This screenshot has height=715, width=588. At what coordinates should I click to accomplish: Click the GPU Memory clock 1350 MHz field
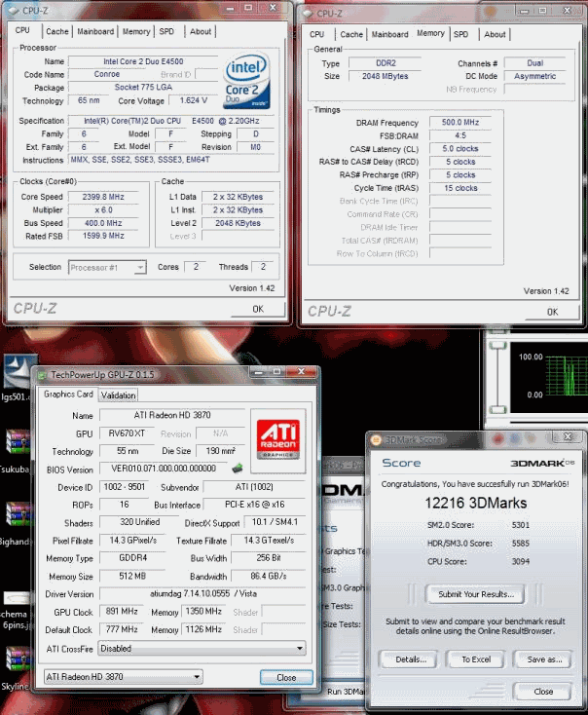pyautogui.click(x=203, y=611)
